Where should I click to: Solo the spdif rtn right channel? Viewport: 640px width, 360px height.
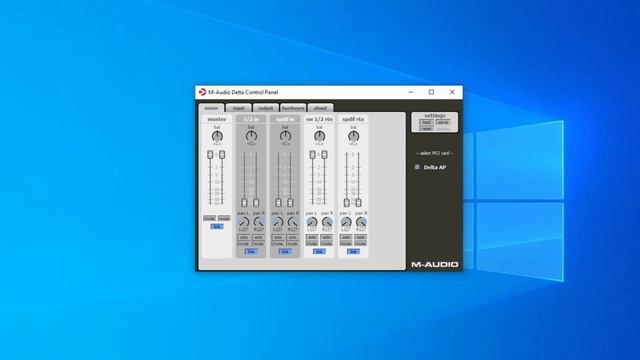click(x=360, y=237)
